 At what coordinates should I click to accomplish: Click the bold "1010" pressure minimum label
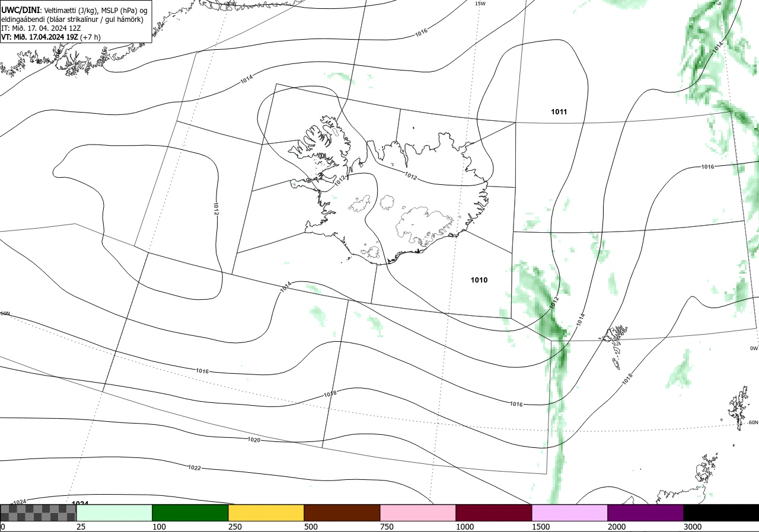point(479,280)
